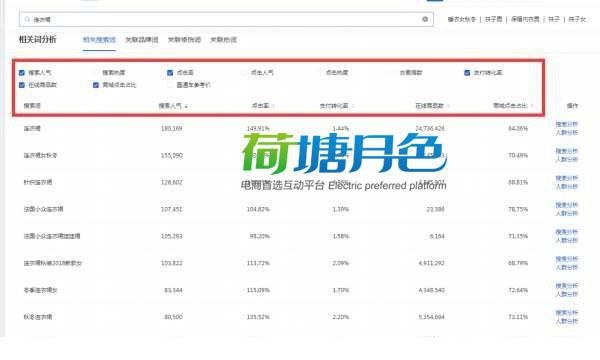Select click rate value 104.82%
The image size is (600, 360).
[258, 209]
